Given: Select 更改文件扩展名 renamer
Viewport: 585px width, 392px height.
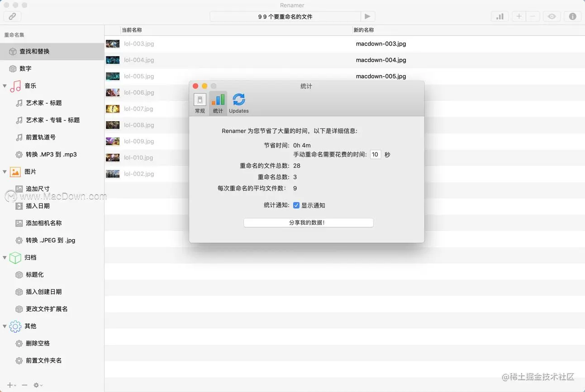Looking at the screenshot, I should click(x=52, y=309).
